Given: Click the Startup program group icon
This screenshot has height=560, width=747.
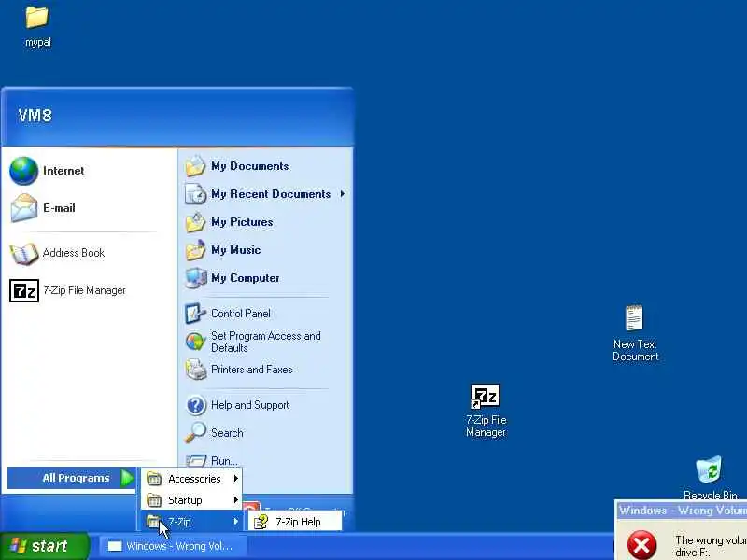Looking at the screenshot, I should (154, 500).
